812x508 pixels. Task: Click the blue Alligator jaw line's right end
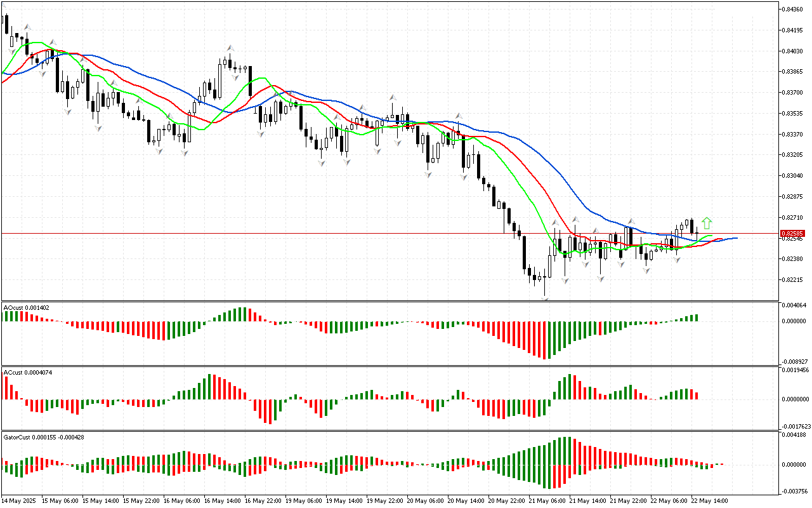(736, 238)
